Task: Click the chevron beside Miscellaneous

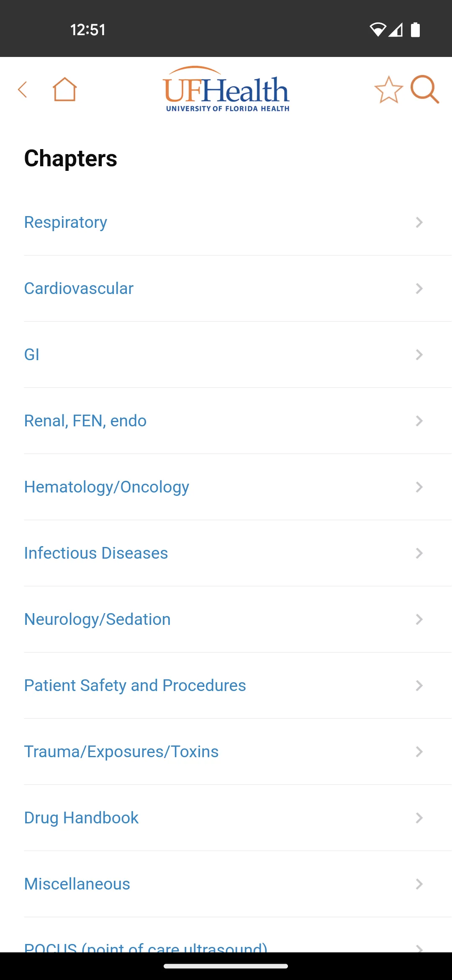Action: (x=419, y=884)
